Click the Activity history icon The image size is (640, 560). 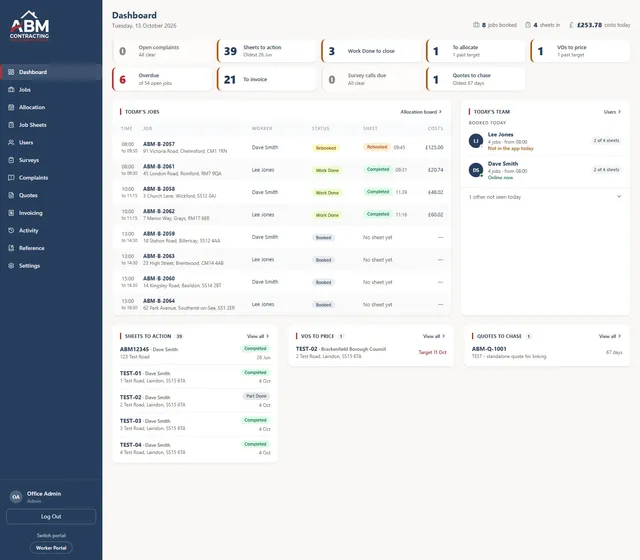pyautogui.click(x=11, y=230)
